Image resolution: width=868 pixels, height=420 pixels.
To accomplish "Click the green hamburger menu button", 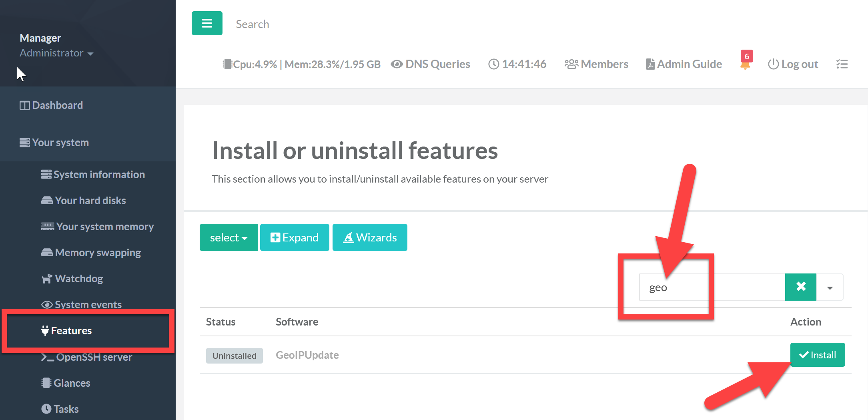I will click(207, 23).
